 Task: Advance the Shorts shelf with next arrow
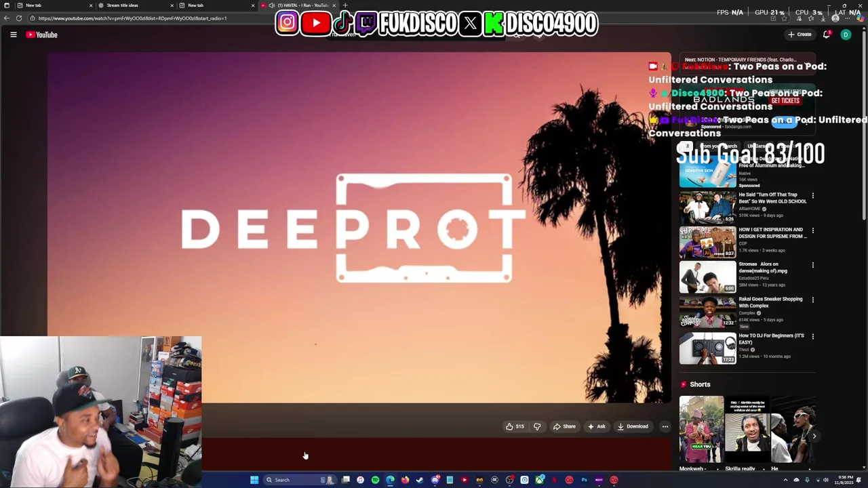coord(814,436)
